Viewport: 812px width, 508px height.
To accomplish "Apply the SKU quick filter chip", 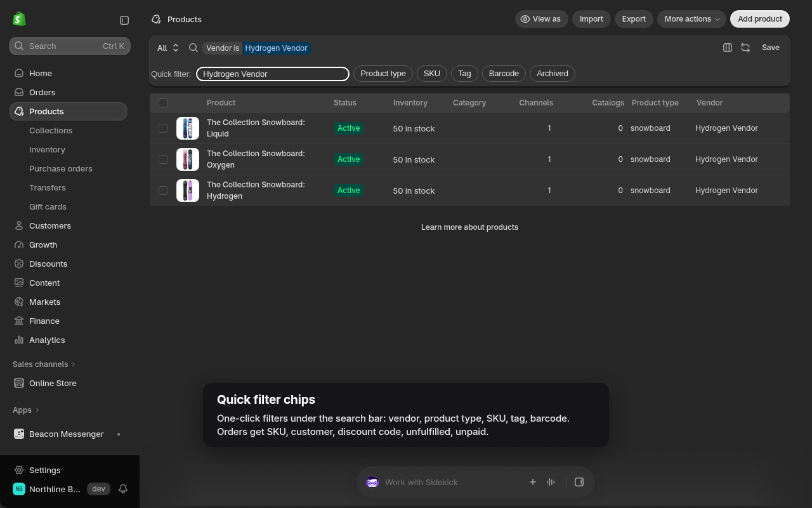I will tap(432, 74).
